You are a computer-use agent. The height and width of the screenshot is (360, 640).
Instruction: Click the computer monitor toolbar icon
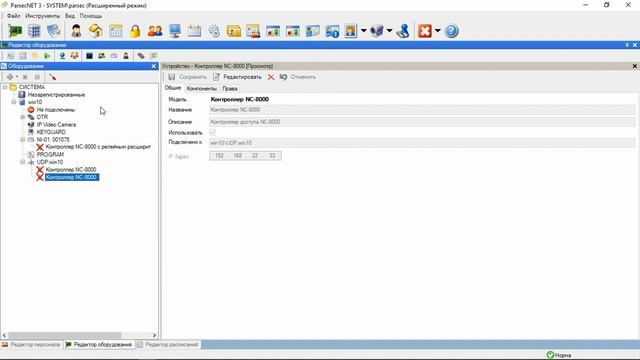coord(175,31)
